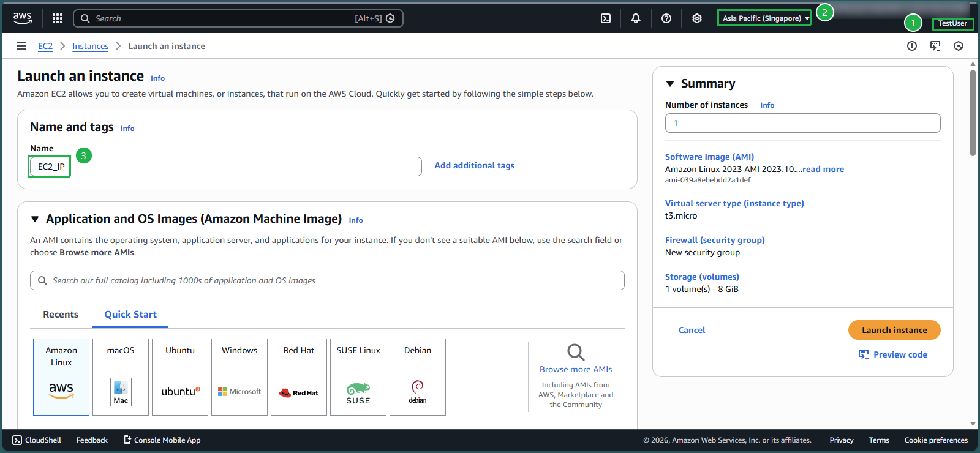The height and width of the screenshot is (453, 980).
Task: Click the Number of instances field
Action: click(x=802, y=123)
